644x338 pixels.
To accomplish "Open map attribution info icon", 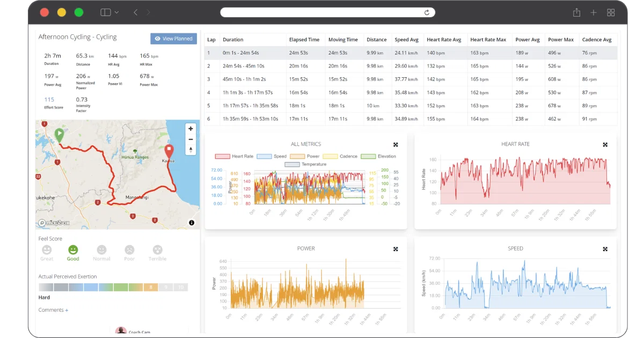I will click(x=192, y=223).
